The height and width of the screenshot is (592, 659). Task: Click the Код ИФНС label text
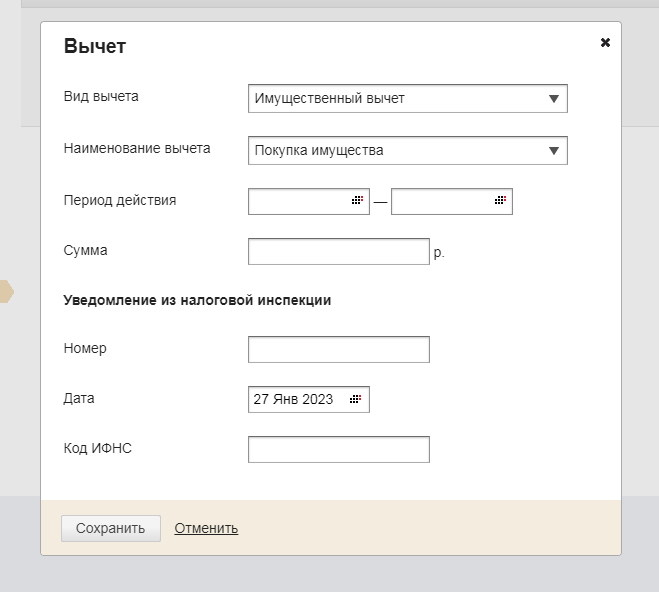97,449
